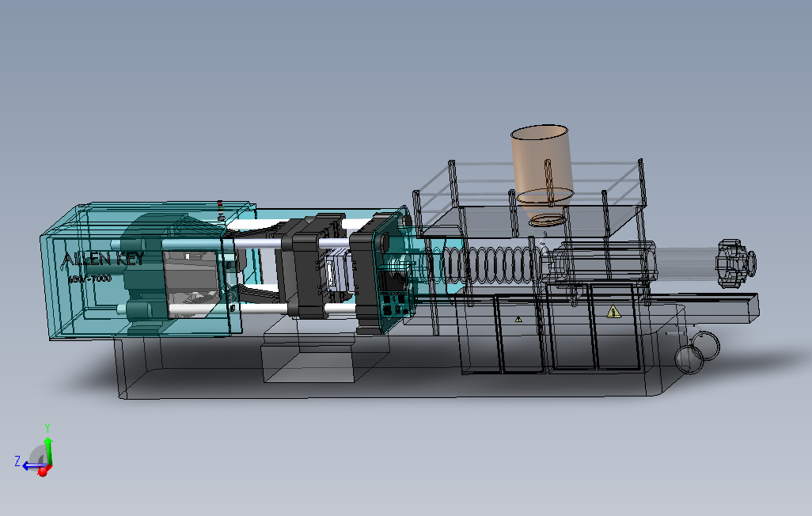Select the signal tower light on the guard

click(220, 209)
